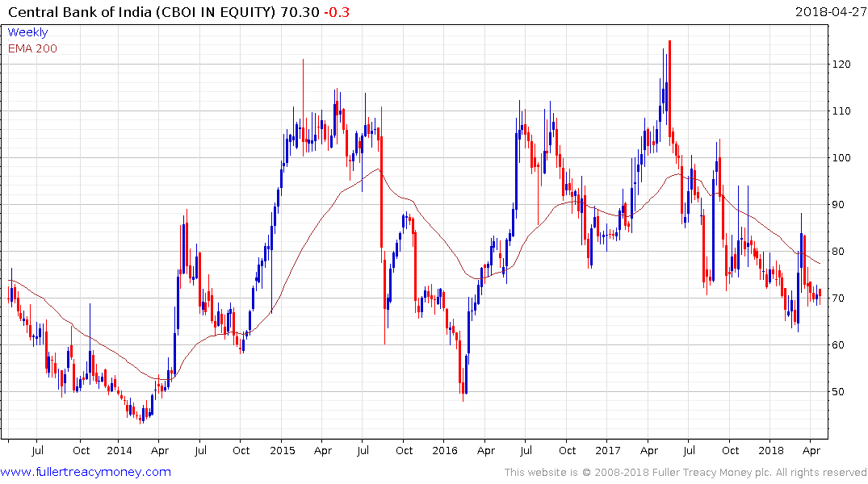Image resolution: width=868 pixels, height=484 pixels.
Task: Click the 120 price axis label
Action: click(841, 65)
